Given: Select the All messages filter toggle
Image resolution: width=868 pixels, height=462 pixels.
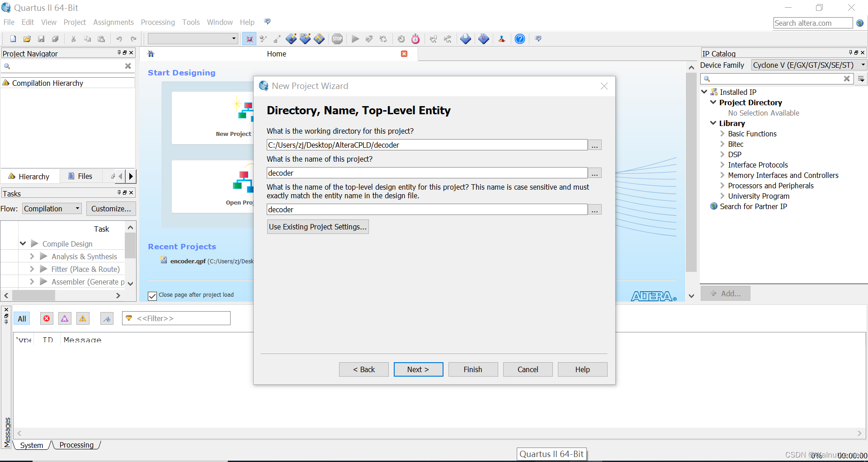Looking at the screenshot, I should pyautogui.click(x=22, y=318).
